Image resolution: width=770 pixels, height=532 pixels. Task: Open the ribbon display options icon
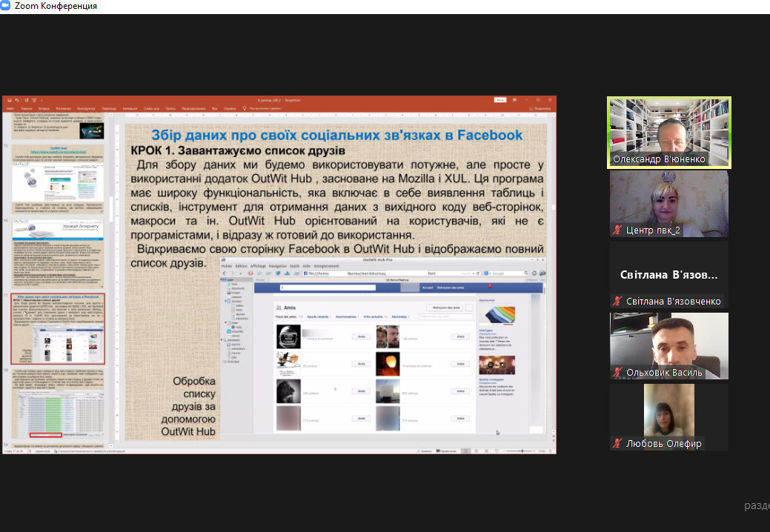tap(514, 100)
